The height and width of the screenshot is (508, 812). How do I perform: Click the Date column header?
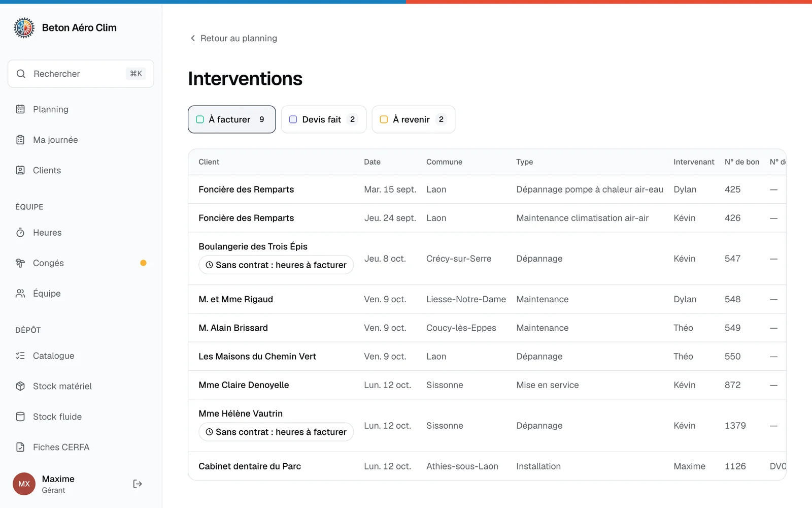(x=372, y=162)
